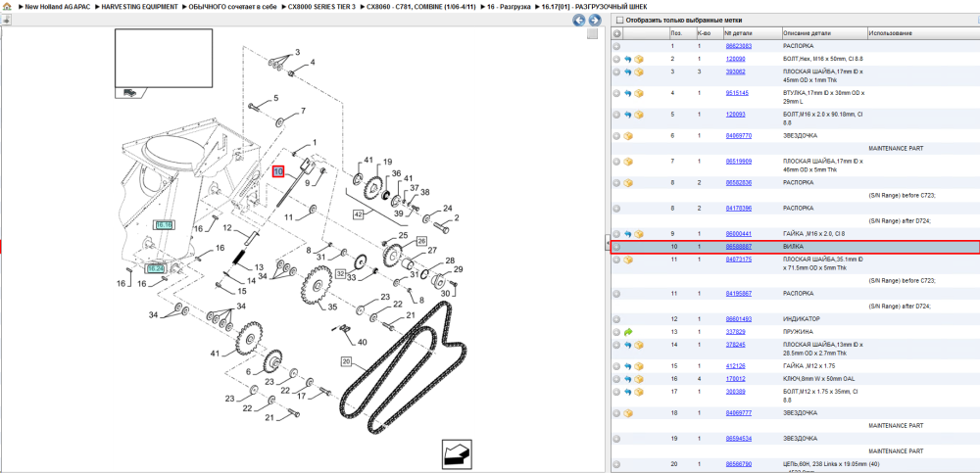This screenshot has width=980, height=473.
Task: Click callout number 40 near chain link
Action: (x=363, y=343)
